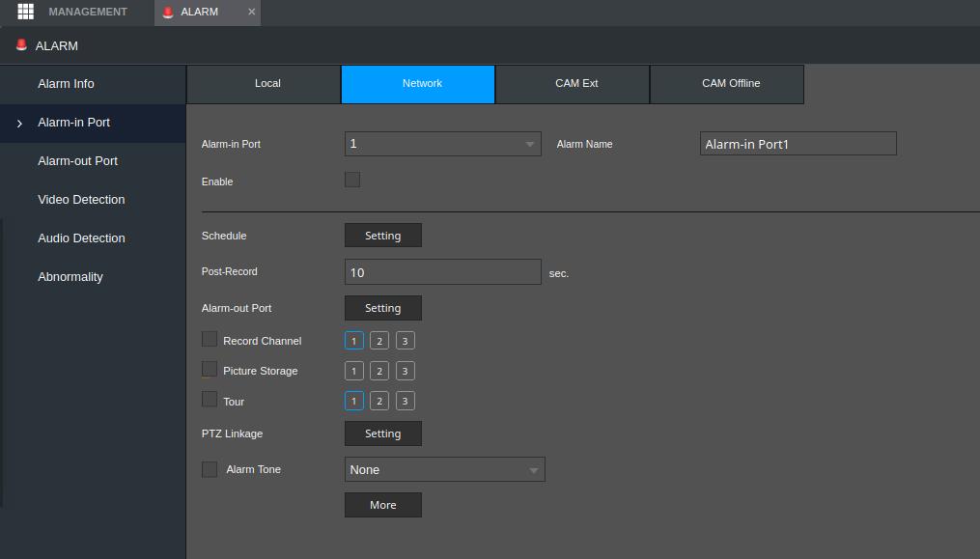Click chevron beside Alarm-in Port sidebar item
This screenshot has width=980, height=559.
(19, 124)
